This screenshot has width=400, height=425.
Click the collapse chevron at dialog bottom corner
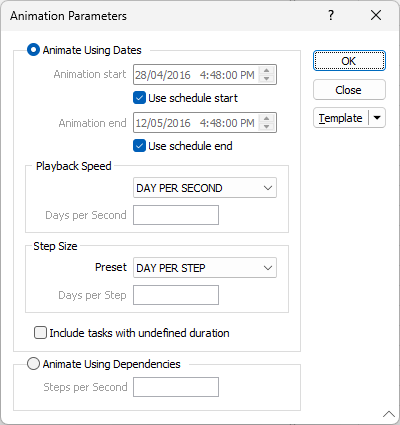[x=389, y=414]
